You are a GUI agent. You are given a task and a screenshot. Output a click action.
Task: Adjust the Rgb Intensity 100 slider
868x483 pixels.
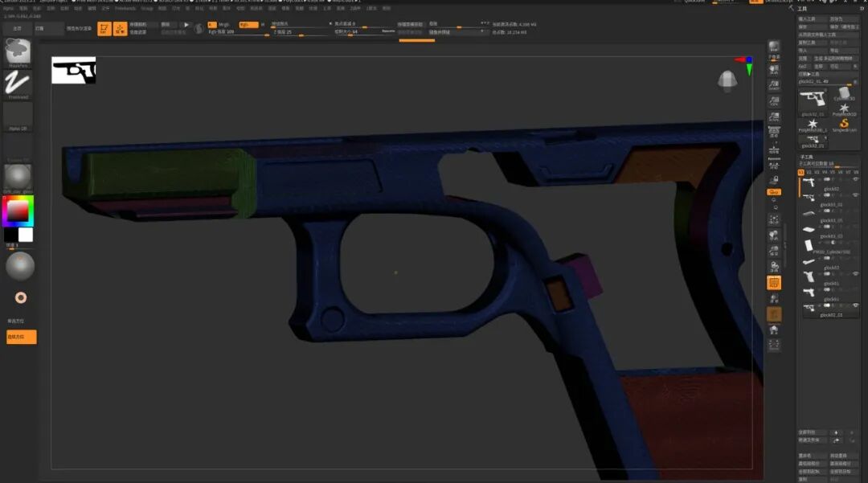pyautogui.click(x=238, y=33)
